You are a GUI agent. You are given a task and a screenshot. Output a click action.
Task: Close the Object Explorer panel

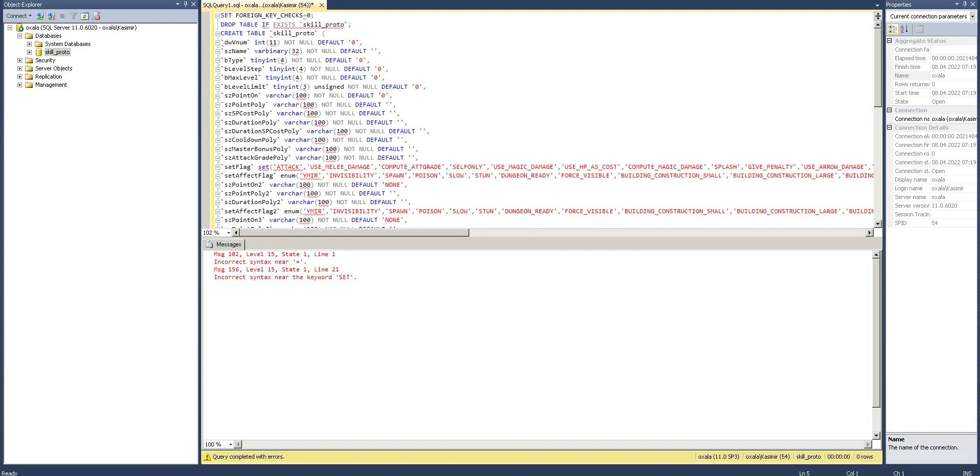(x=194, y=4)
